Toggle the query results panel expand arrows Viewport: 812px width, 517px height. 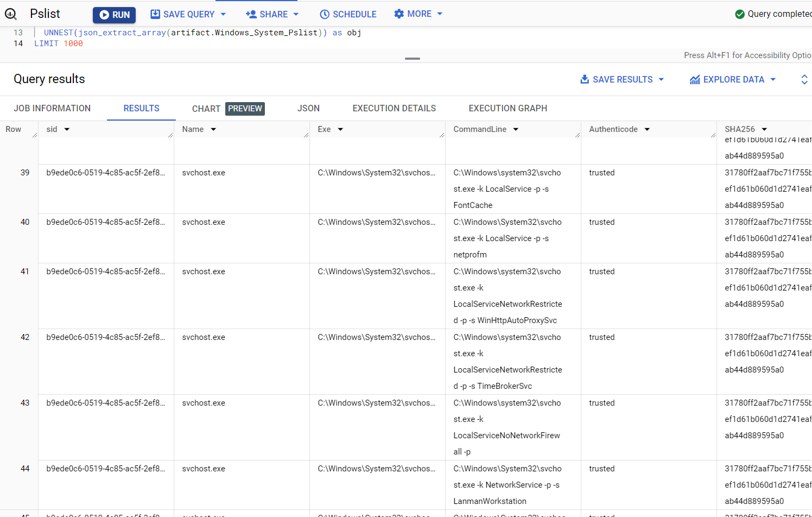click(x=804, y=79)
